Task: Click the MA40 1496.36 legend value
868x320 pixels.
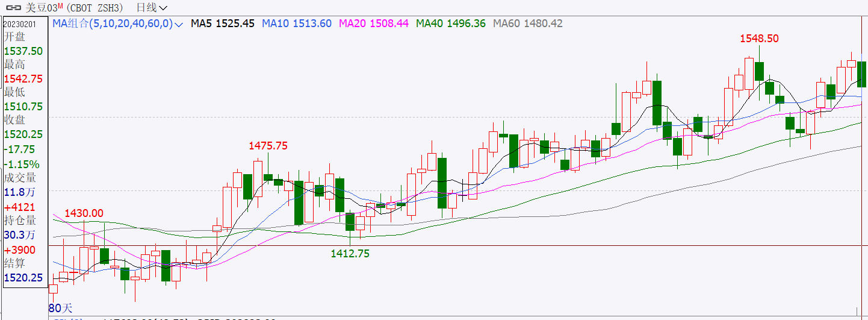Action: [x=451, y=24]
